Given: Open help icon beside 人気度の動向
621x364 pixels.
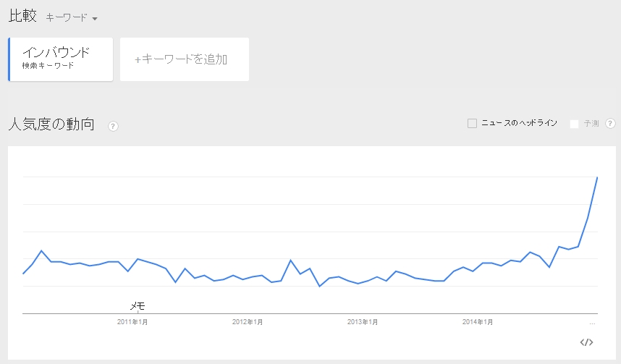Looking at the screenshot, I should [113, 127].
